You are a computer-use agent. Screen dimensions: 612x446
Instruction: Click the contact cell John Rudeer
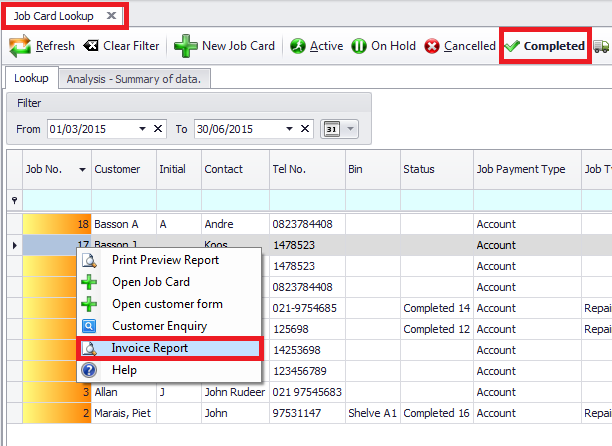click(236, 392)
